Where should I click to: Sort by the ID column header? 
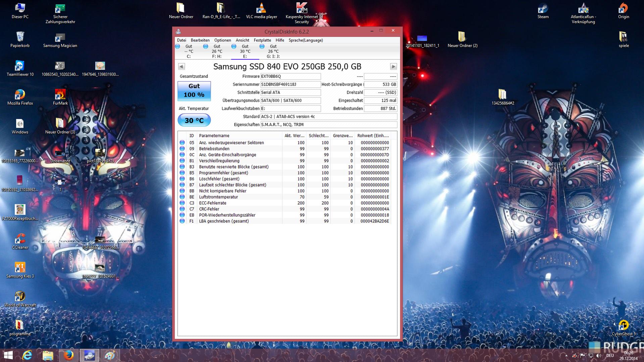(191, 136)
